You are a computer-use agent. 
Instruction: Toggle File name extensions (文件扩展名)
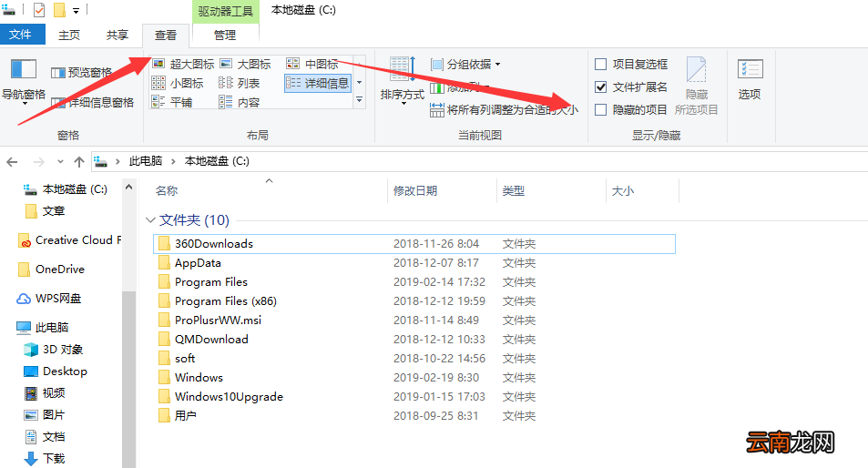[631, 86]
